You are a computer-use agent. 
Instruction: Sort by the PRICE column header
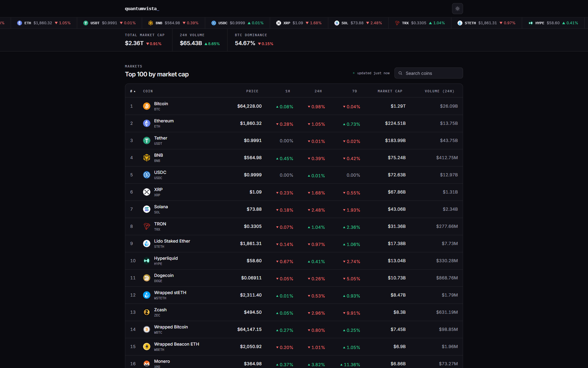point(252,91)
